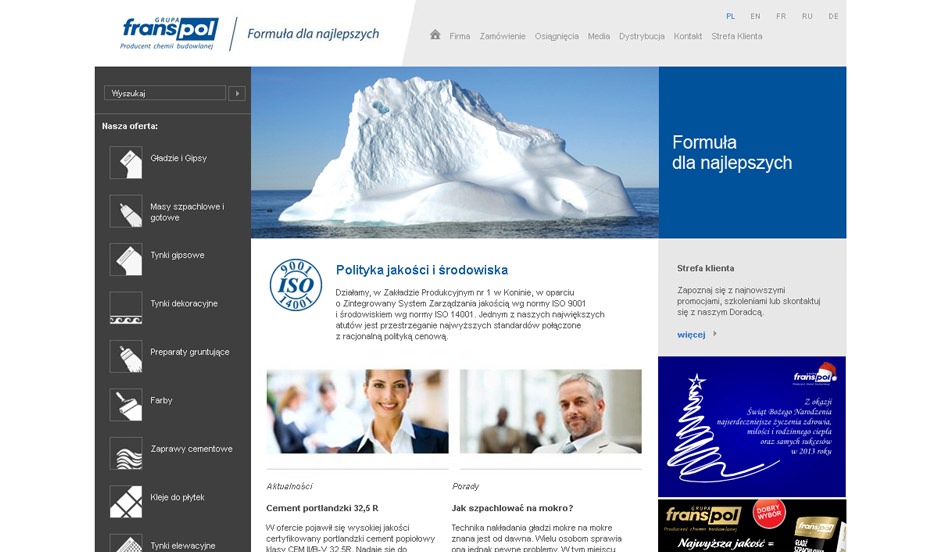The height and width of the screenshot is (552, 940).
Task: Switch language to PL
Action: tap(730, 16)
